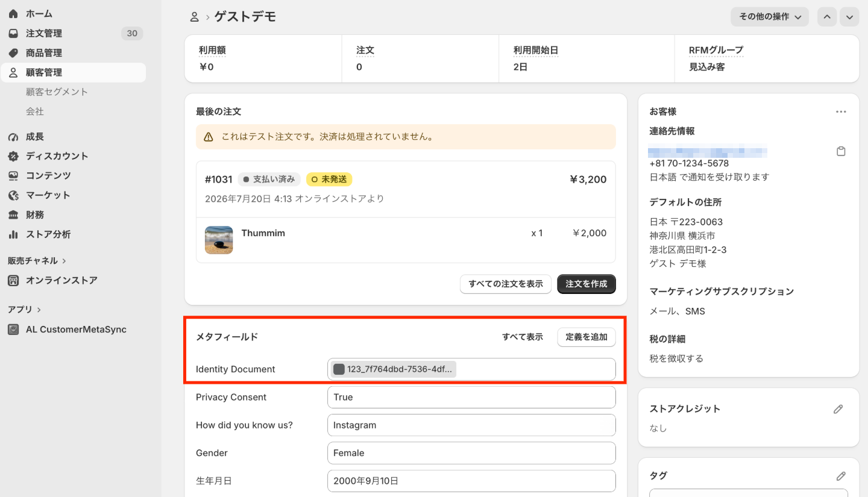Go to previous customer with up arrow
868x497 pixels.
827,17
